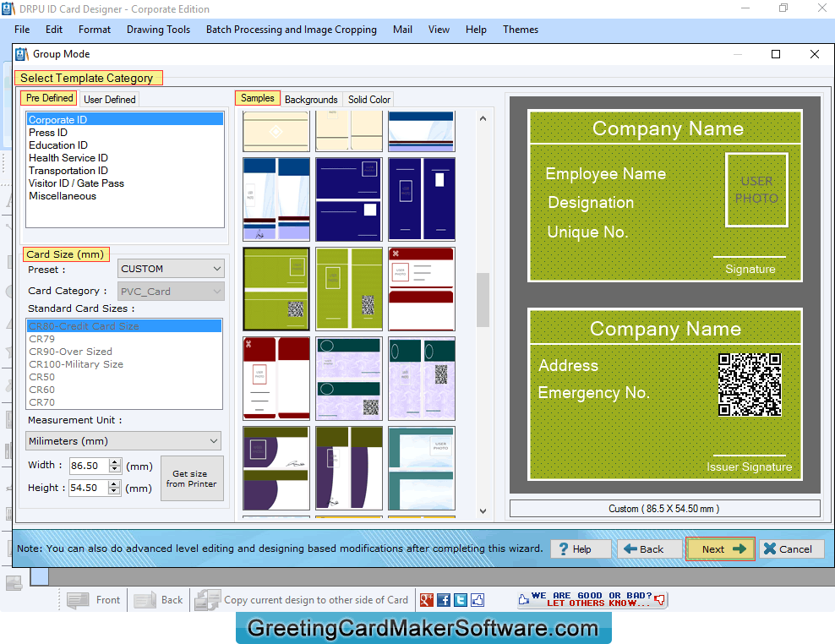Open the Format menu
The width and height of the screenshot is (835, 644).
pyautogui.click(x=95, y=30)
